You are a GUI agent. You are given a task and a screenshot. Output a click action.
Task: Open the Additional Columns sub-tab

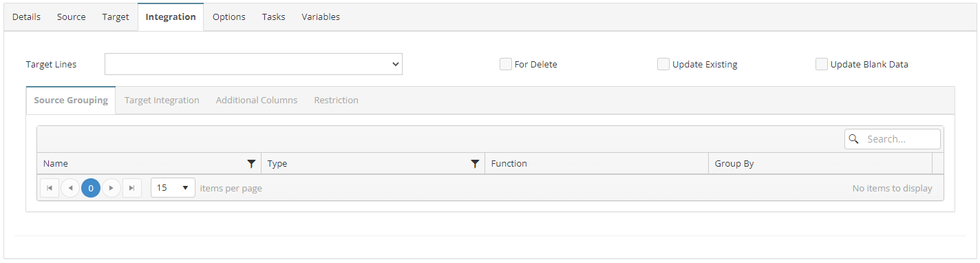257,101
